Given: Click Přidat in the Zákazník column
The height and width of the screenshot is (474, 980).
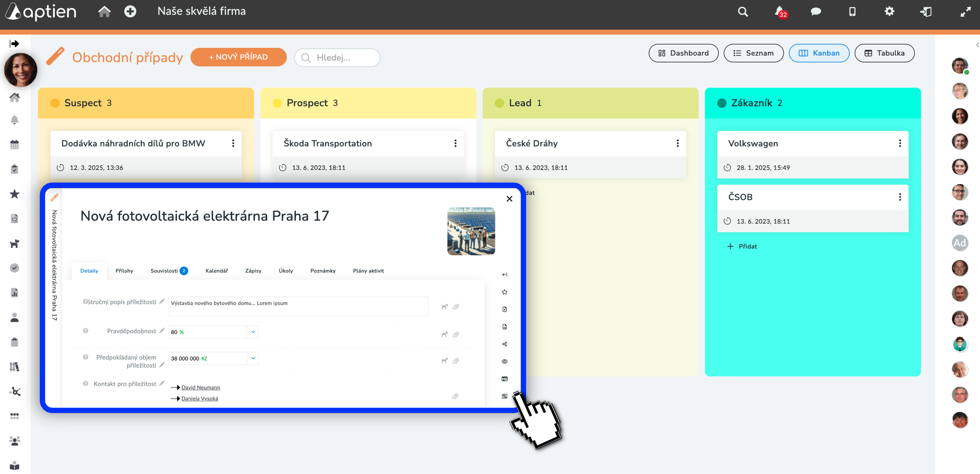Looking at the screenshot, I should pos(742,246).
